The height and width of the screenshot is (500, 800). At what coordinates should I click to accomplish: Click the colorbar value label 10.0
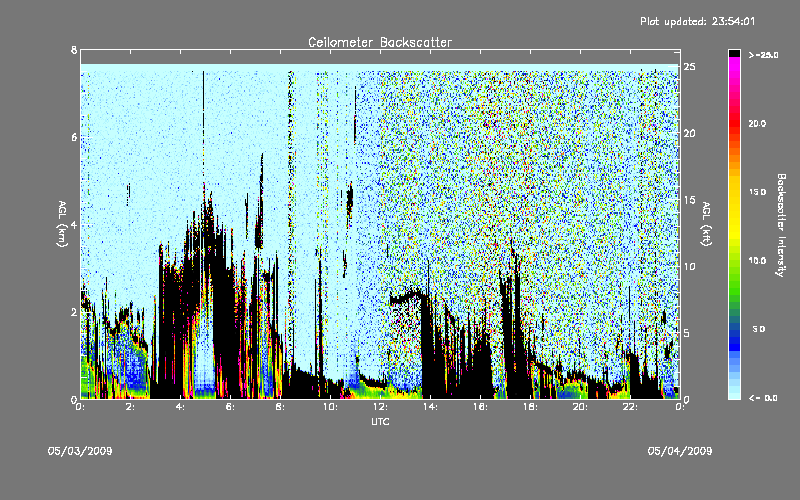click(x=757, y=261)
